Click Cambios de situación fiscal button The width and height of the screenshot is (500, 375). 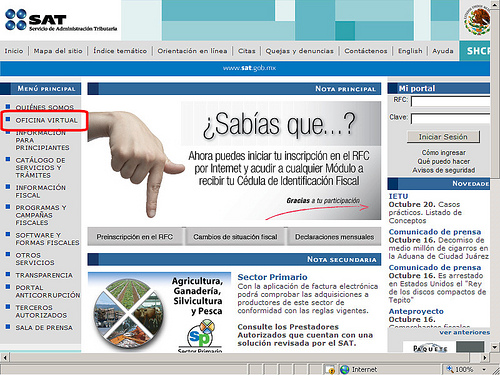coord(235,237)
